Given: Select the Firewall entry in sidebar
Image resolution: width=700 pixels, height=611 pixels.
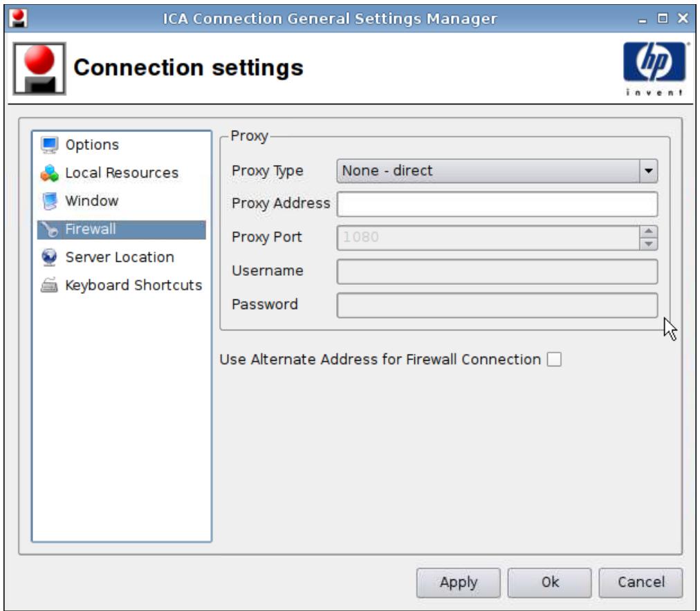Looking at the screenshot, I should click(122, 229).
